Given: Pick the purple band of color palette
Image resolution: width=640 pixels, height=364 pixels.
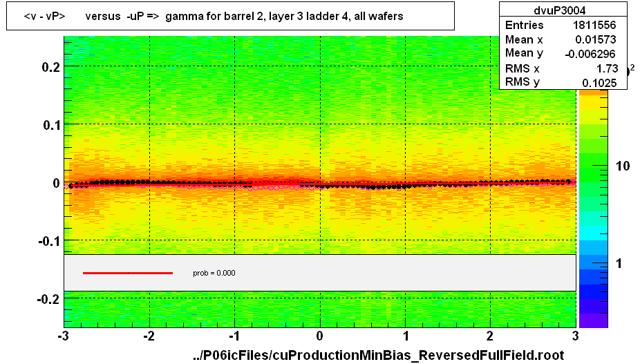Looking at the screenshot, I should [x=593, y=320].
